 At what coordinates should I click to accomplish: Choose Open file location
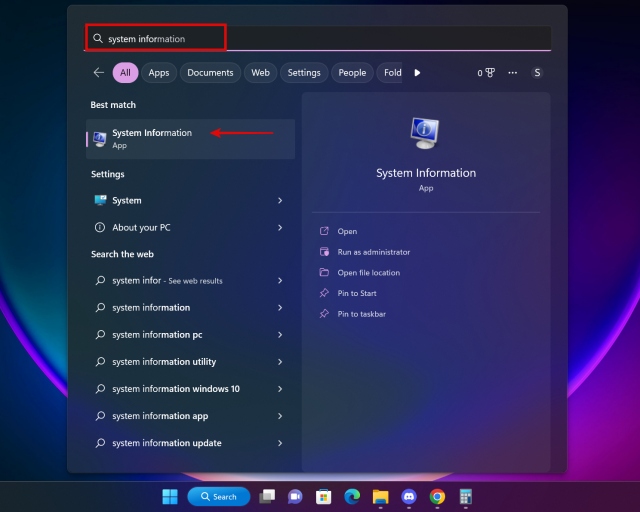tap(369, 273)
